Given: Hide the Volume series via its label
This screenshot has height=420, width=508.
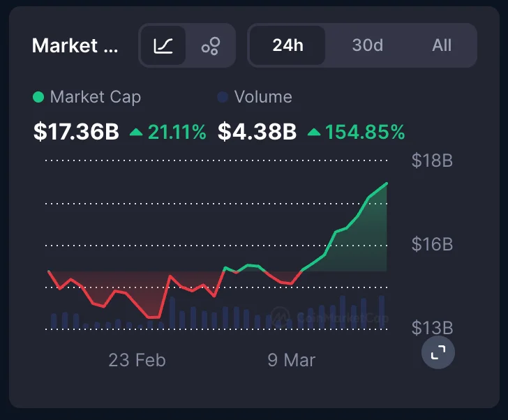Looking at the screenshot, I should (x=263, y=98).
